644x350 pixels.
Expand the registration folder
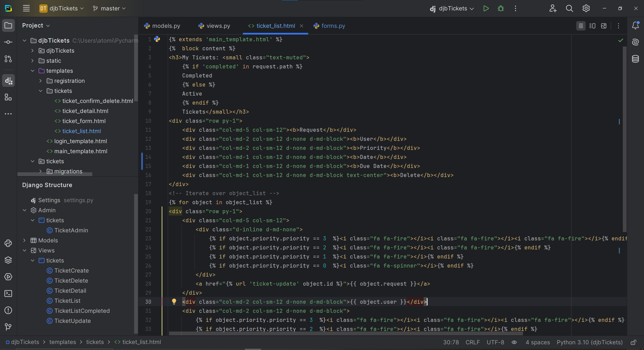tap(41, 81)
